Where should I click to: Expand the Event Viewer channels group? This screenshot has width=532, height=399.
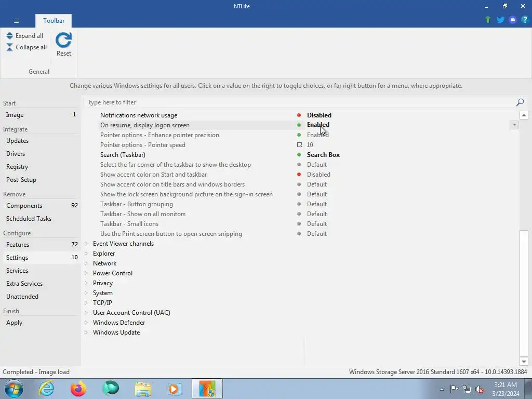click(86, 244)
